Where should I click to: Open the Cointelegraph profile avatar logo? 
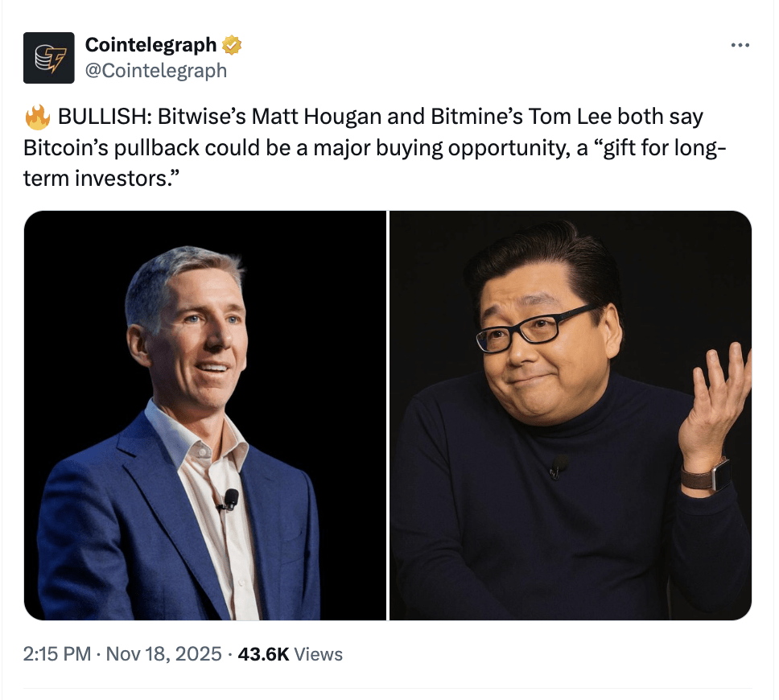pos(48,58)
